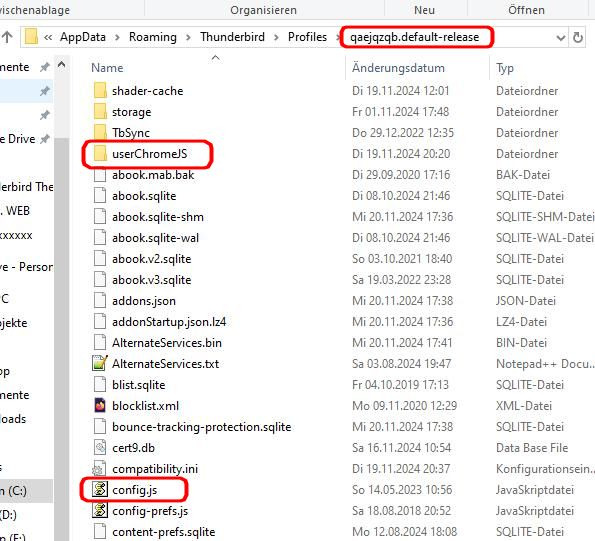Select the blocklist.xml file icon
Viewport: 595px width, 541px height.
coord(100,406)
